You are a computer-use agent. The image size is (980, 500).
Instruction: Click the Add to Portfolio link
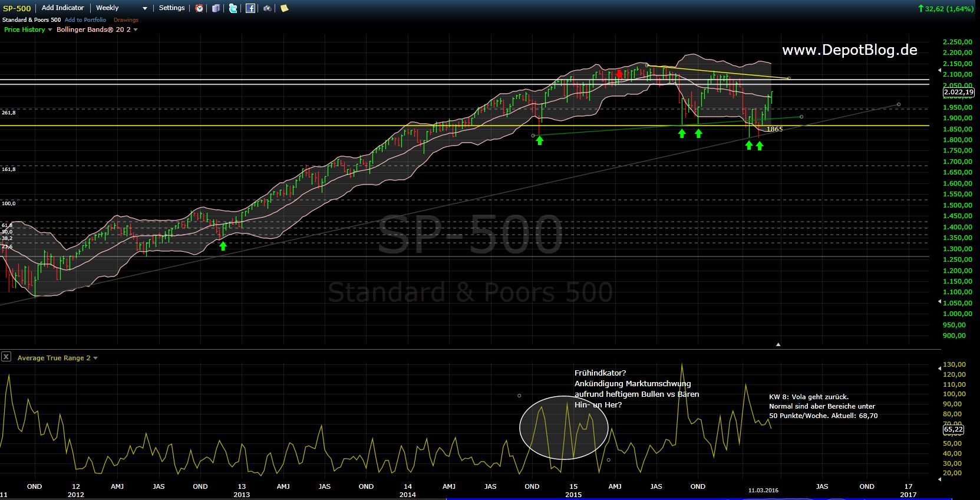[x=85, y=20]
